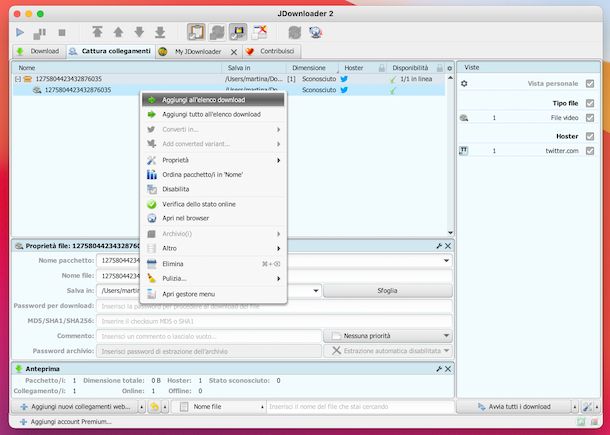Open arrow next to Aggiungi nuovi collegamenti
This screenshot has height=435, width=610.
[142, 407]
